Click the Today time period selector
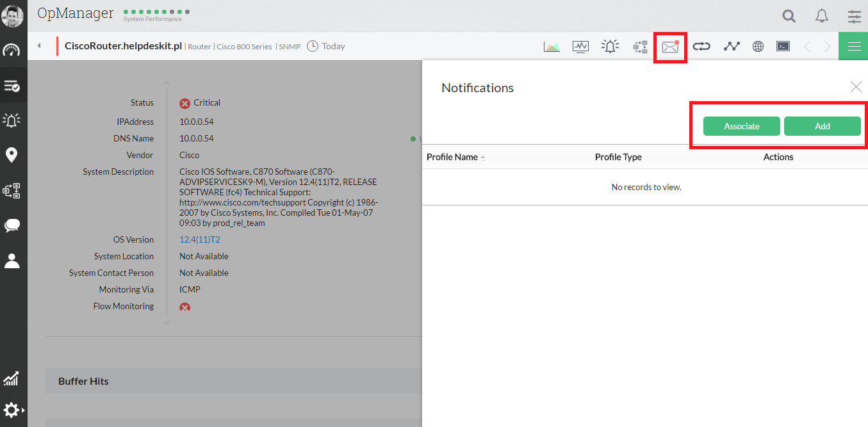The width and height of the screenshot is (868, 427). click(x=326, y=46)
